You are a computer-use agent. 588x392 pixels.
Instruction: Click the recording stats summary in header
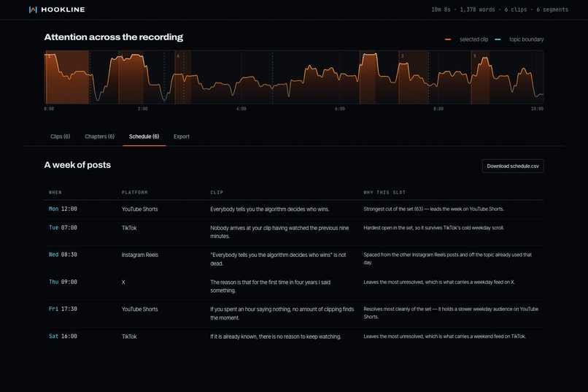500,9
